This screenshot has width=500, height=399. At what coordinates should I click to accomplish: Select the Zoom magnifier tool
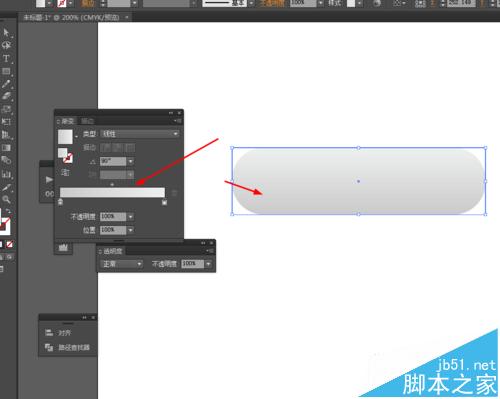point(6,199)
